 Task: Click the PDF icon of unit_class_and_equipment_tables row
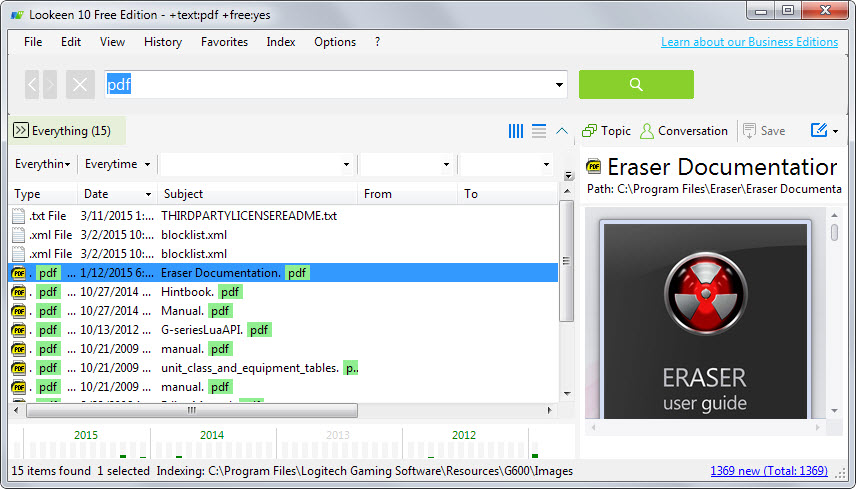click(19, 368)
